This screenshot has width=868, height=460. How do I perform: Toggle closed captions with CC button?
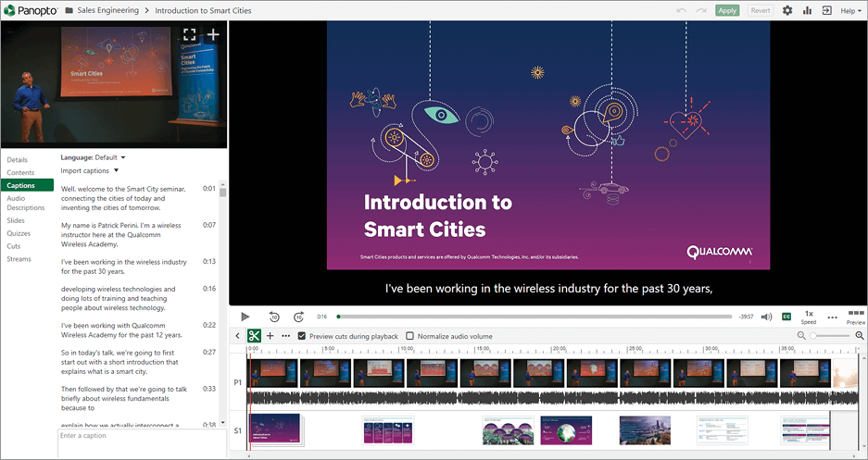pos(786,317)
